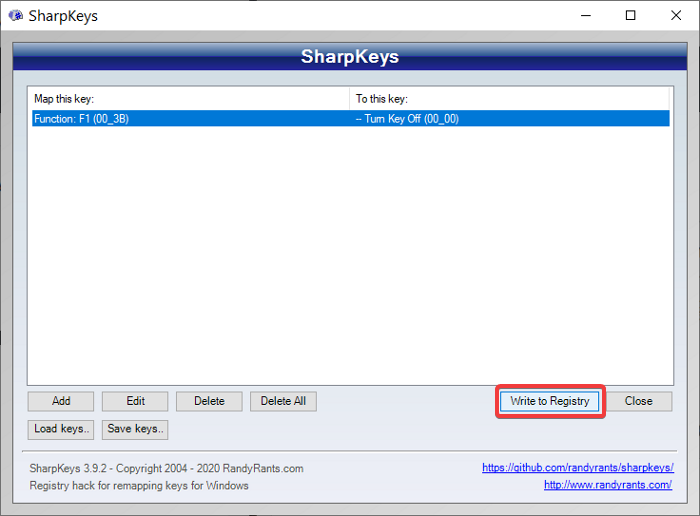The width and height of the screenshot is (700, 516).
Task: Edit the selected key mapping
Action: [x=135, y=401]
